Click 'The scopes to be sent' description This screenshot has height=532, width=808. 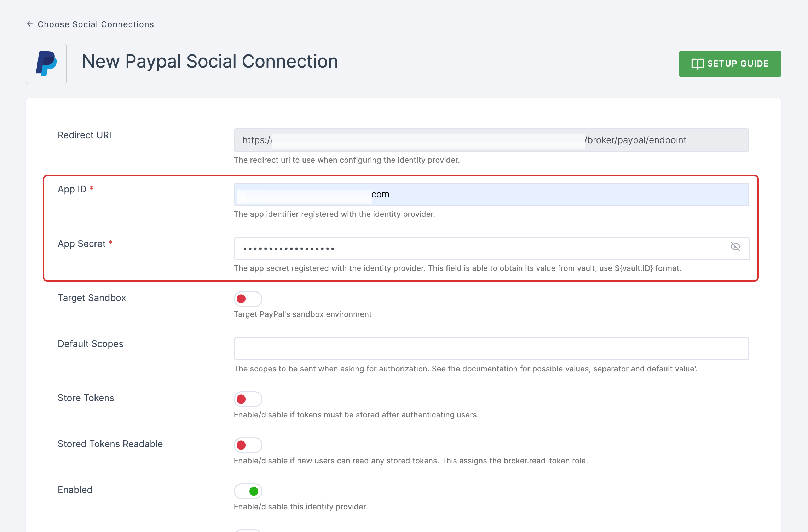pos(466,369)
